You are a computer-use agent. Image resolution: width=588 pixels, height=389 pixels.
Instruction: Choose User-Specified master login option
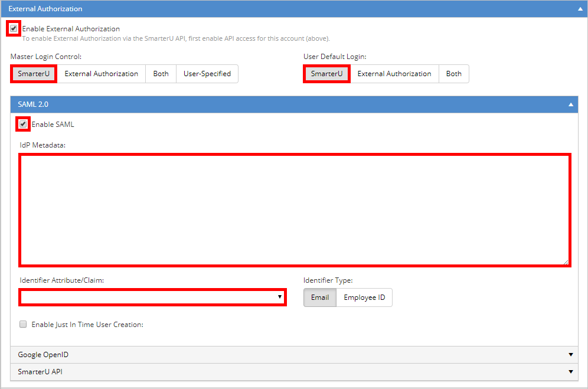[x=207, y=74]
